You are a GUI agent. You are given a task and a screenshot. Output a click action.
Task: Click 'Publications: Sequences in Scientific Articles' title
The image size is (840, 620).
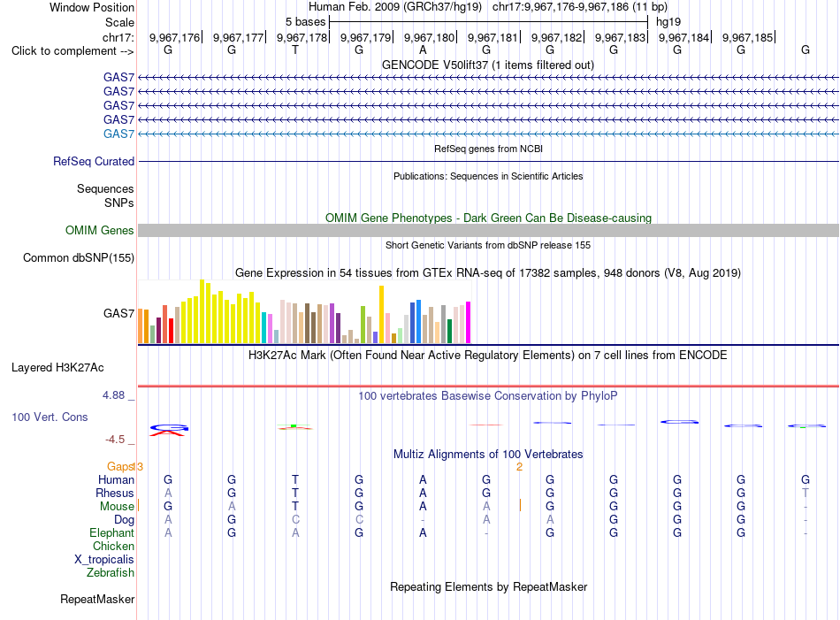click(x=488, y=176)
